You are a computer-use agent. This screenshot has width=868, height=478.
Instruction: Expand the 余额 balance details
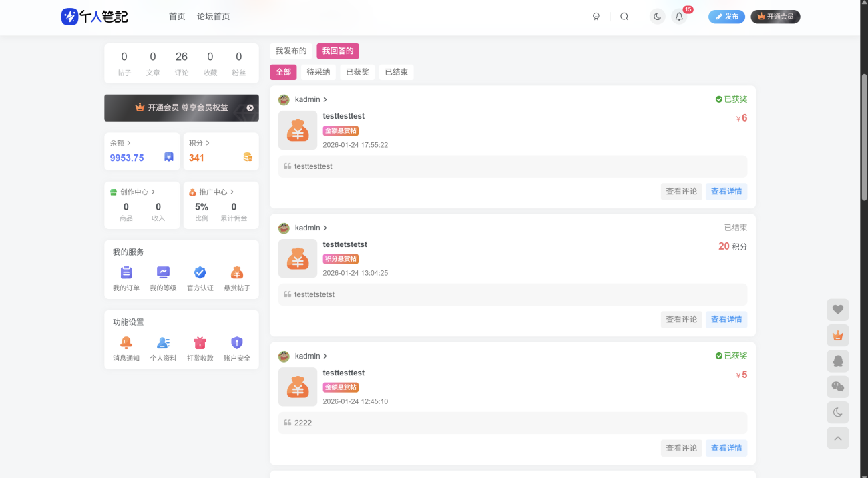click(120, 143)
